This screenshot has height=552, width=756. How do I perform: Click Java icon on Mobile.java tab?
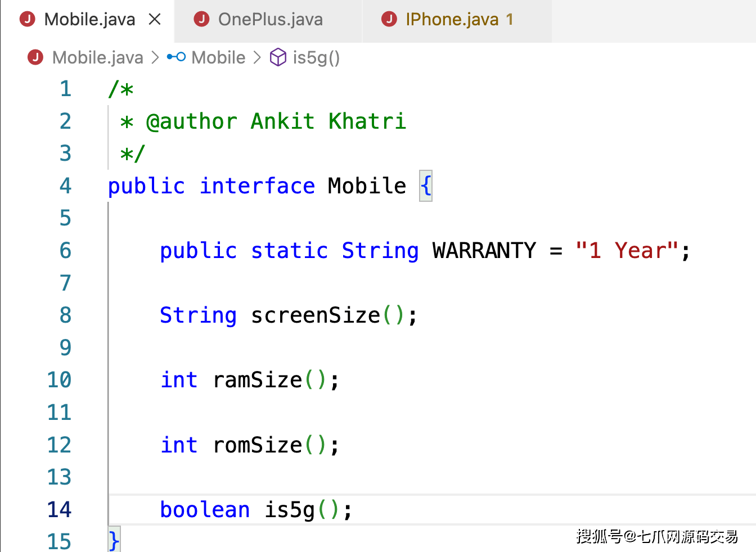(x=27, y=20)
